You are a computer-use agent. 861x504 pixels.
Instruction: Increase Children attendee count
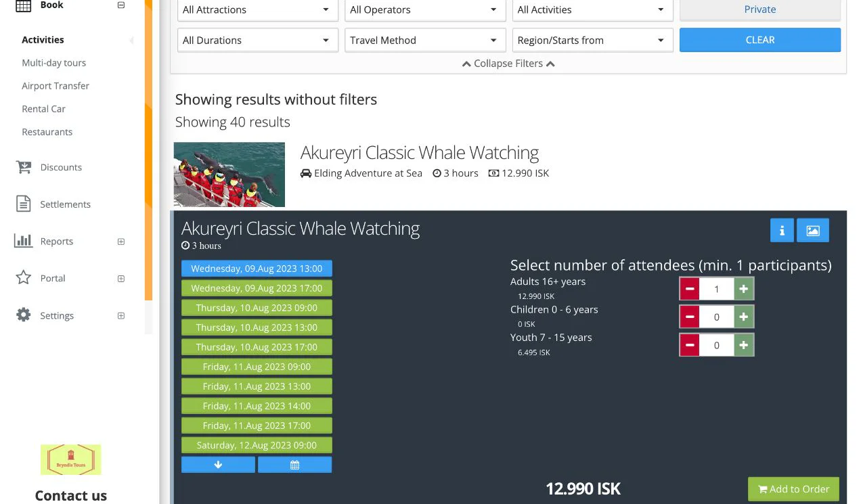[x=743, y=317]
